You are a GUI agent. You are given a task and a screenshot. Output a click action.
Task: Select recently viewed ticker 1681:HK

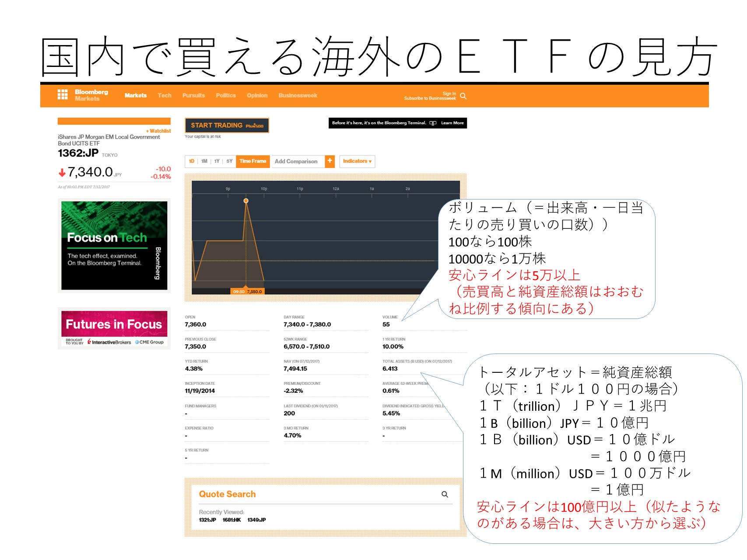231,520
